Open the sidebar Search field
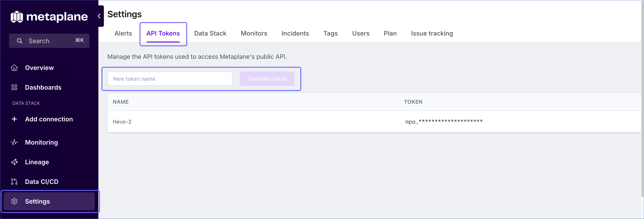 49,41
